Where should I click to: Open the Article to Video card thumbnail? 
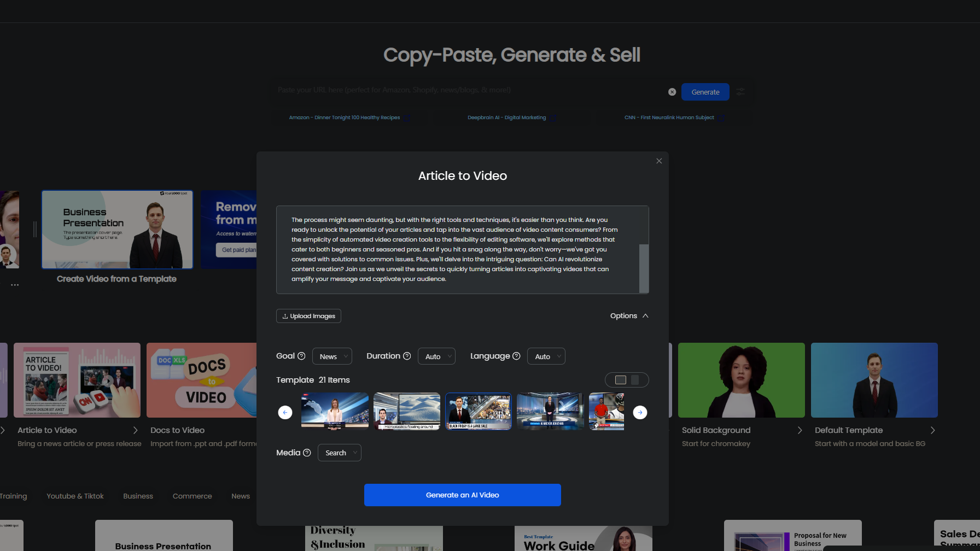pyautogui.click(x=77, y=380)
